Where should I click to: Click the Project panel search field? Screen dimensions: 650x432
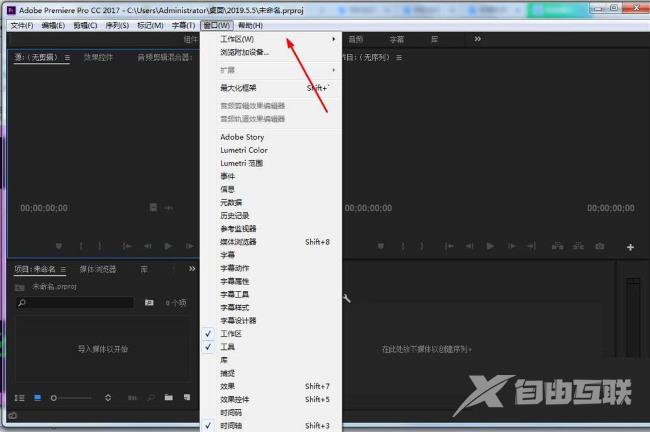(x=75, y=303)
